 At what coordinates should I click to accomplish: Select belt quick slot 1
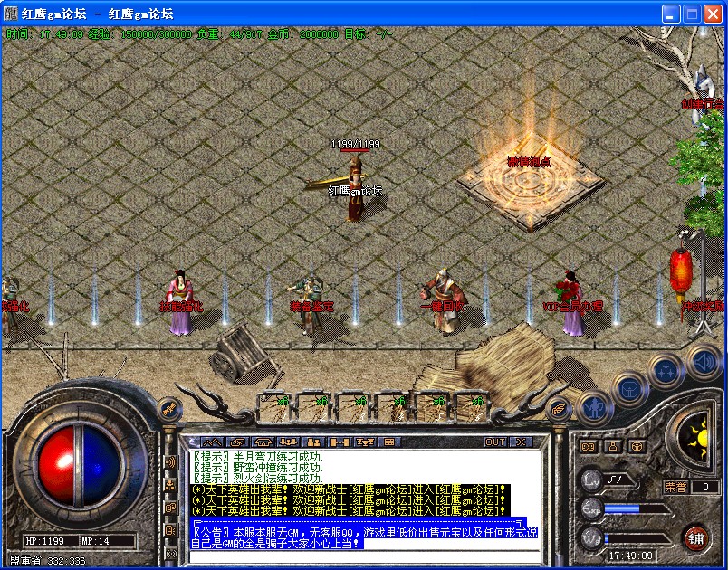[275, 407]
